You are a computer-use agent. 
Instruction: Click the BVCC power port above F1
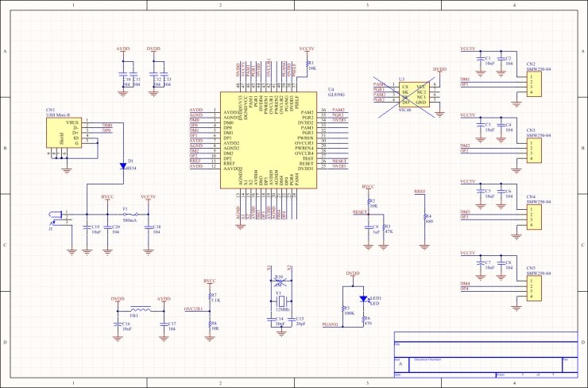pyautogui.click(x=107, y=196)
